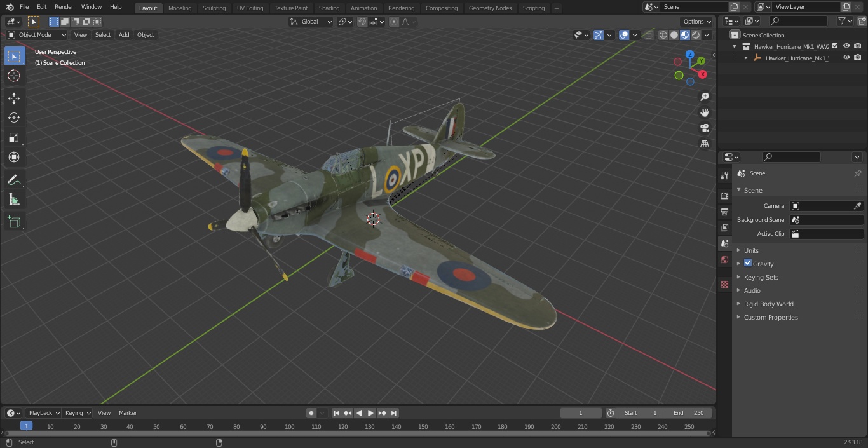Expand Hawker_Hurricane_Mk1 armature tree arrow
This screenshot has width=868, height=448.
click(x=746, y=58)
